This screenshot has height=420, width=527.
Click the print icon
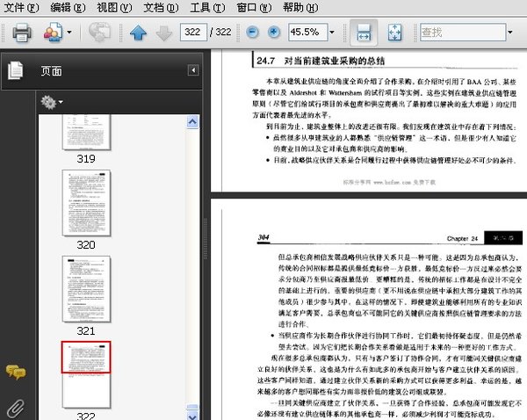[x=22, y=33]
